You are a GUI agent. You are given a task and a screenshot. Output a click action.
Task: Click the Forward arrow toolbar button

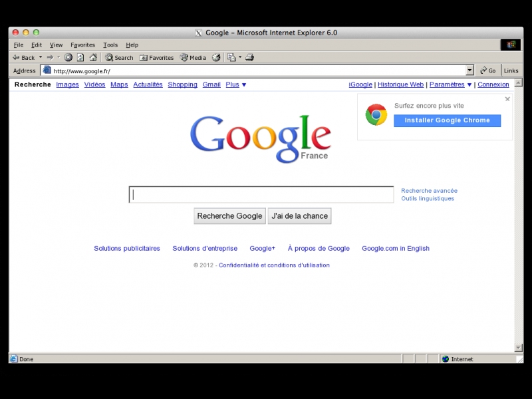tap(51, 58)
